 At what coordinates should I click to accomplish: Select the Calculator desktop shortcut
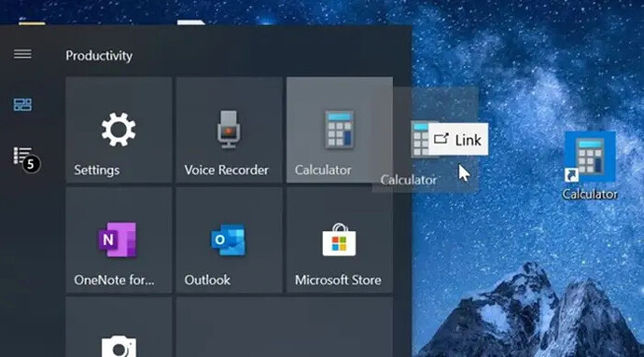point(590,166)
